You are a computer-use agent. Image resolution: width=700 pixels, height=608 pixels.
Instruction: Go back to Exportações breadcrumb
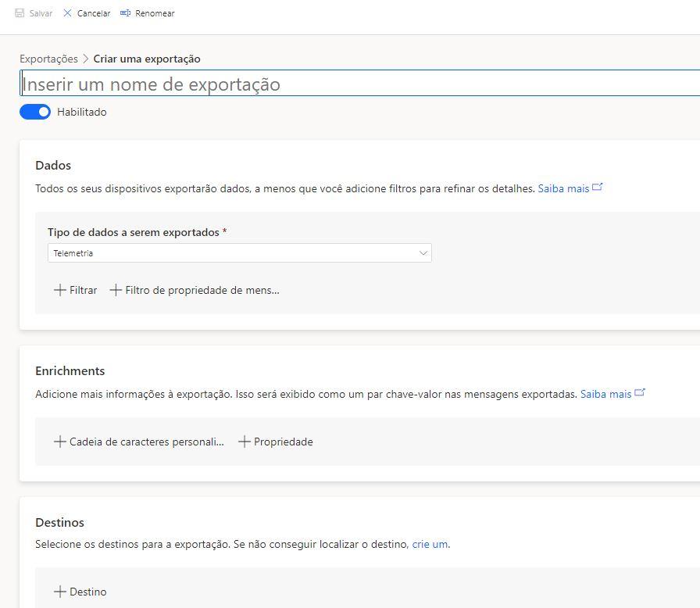[x=48, y=59]
